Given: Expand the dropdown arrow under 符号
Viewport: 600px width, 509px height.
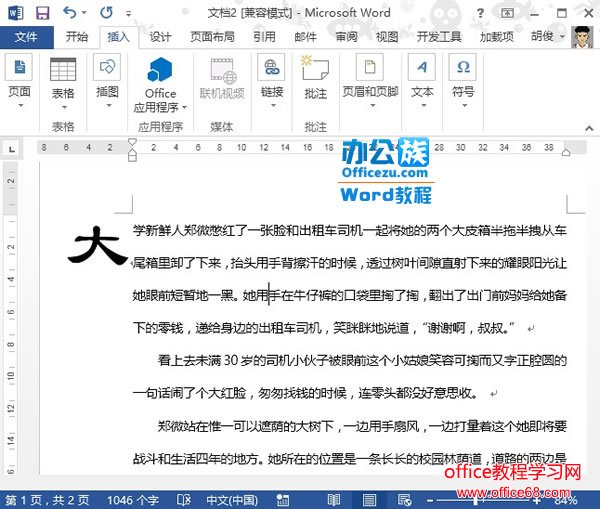Looking at the screenshot, I should [x=465, y=105].
